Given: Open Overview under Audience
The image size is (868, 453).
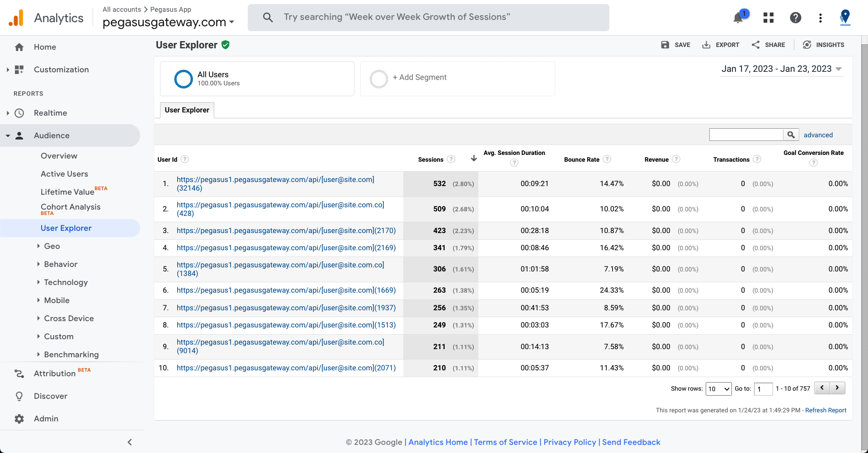Looking at the screenshot, I should point(59,156).
